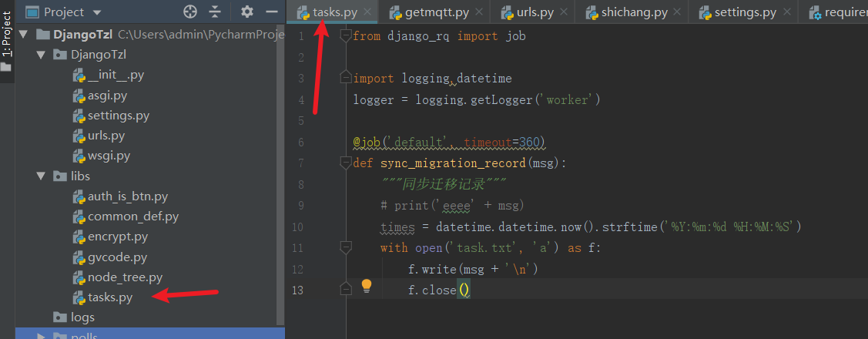Click the collapse all icon in Project panel
The height and width of the screenshot is (339, 868).
pos(215,12)
